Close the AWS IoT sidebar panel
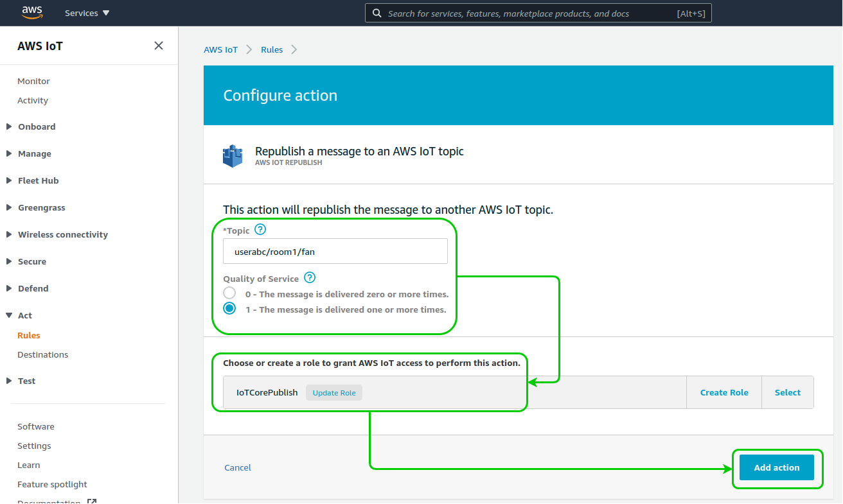This screenshot has width=843, height=504. (x=159, y=46)
